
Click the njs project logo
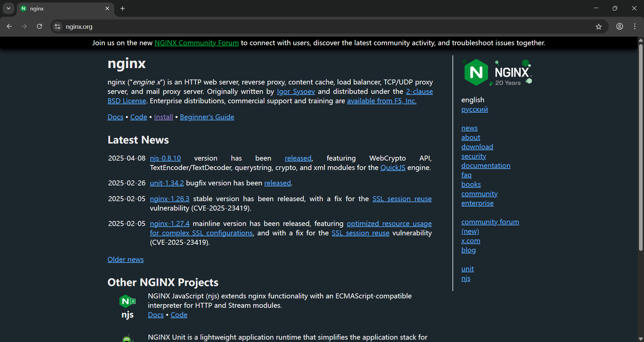pos(127,306)
